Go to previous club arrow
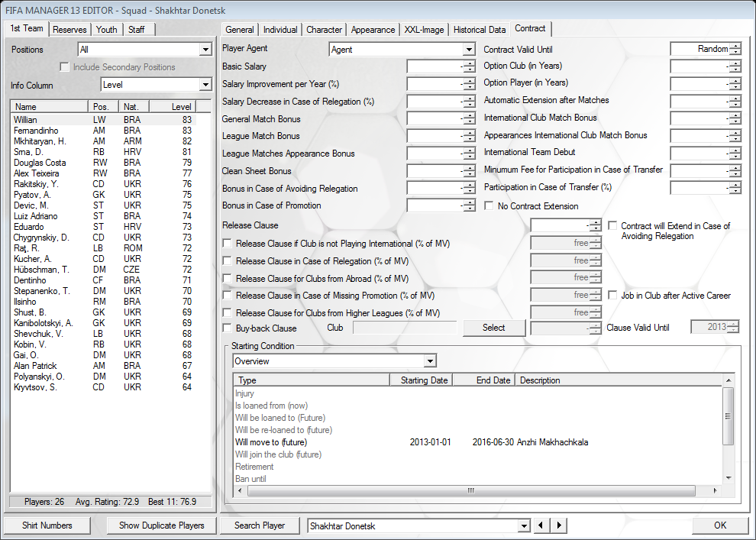The width and height of the screenshot is (756, 540). point(541,525)
